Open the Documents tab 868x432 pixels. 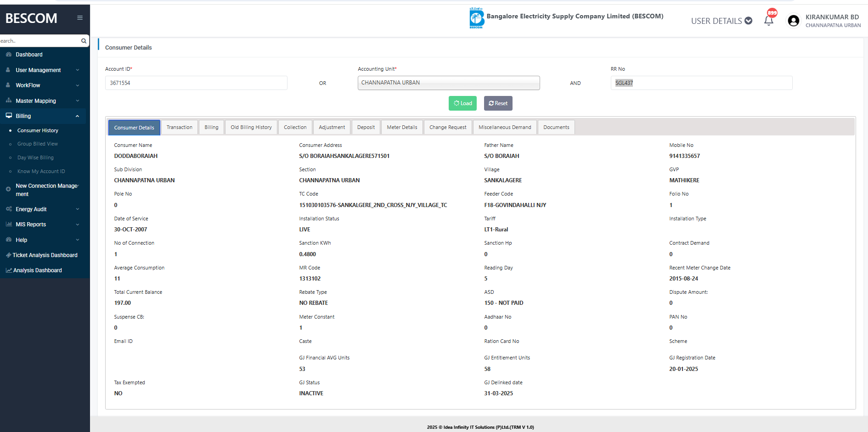click(556, 127)
